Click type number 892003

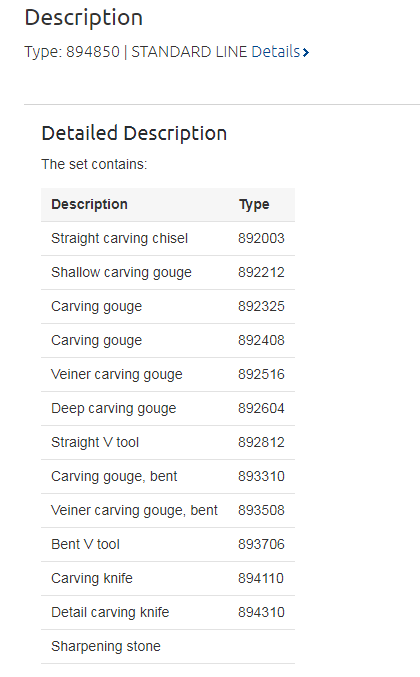tap(261, 238)
